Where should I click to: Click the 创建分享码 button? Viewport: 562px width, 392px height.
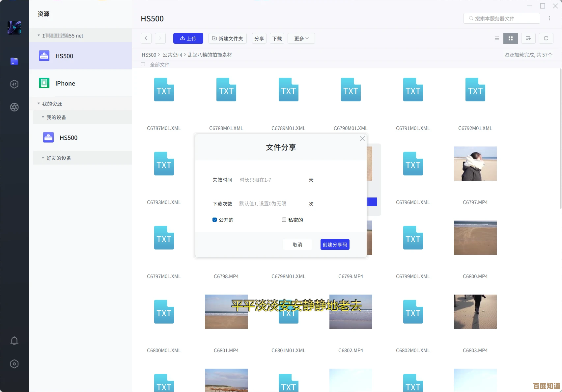[x=335, y=245]
